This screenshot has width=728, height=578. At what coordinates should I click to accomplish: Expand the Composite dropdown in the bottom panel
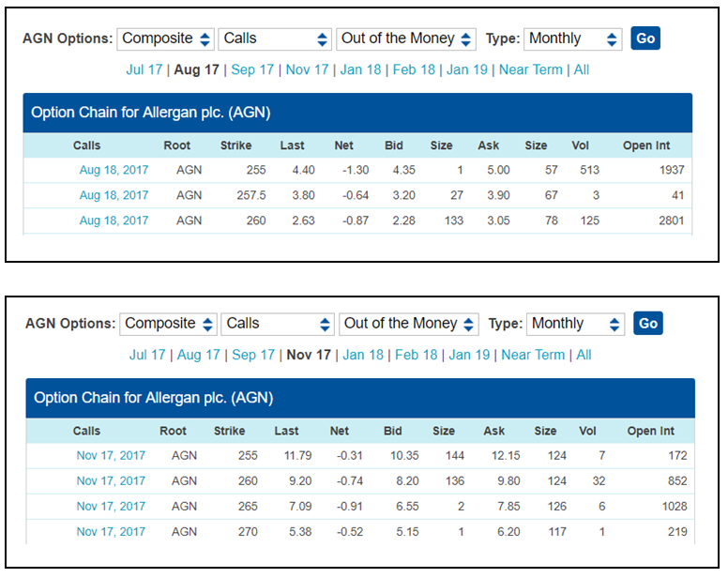169,324
